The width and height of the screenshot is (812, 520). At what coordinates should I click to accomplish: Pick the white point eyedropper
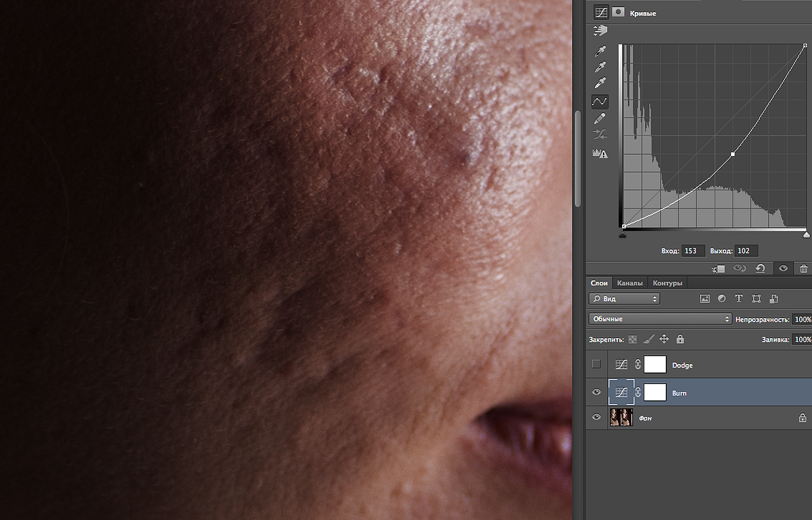tap(600, 83)
